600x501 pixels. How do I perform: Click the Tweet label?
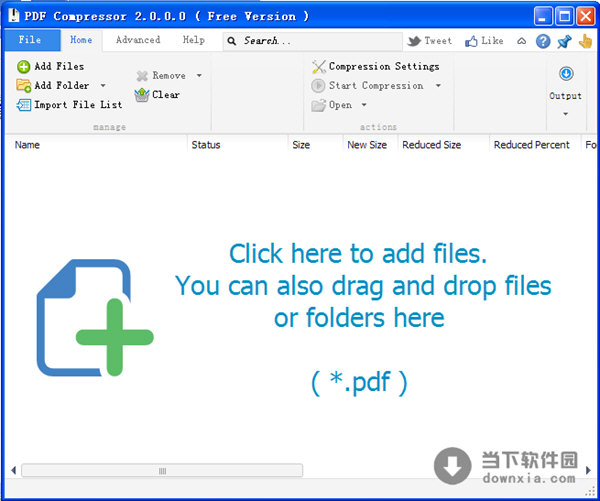438,41
